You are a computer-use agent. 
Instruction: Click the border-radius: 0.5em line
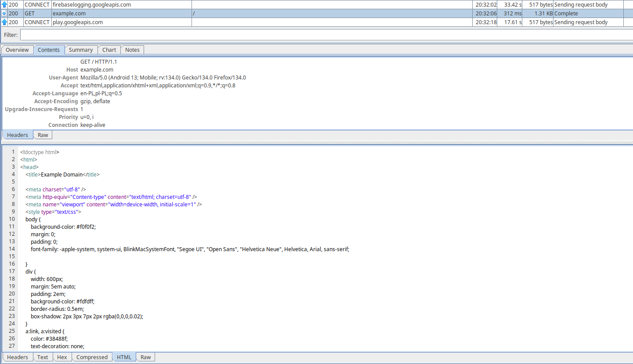coord(57,309)
